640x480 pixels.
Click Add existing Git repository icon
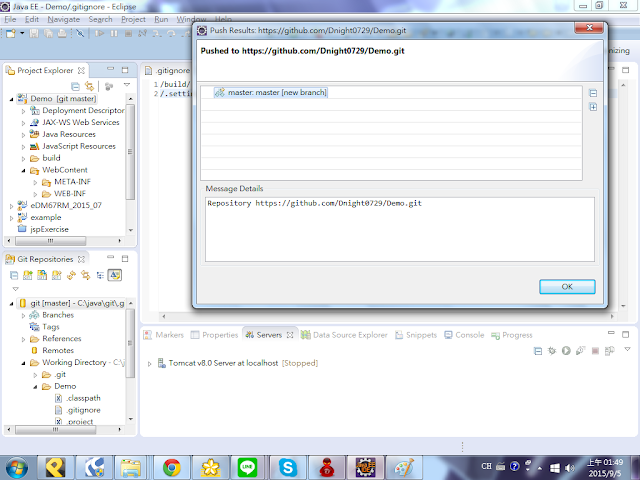tap(28, 276)
